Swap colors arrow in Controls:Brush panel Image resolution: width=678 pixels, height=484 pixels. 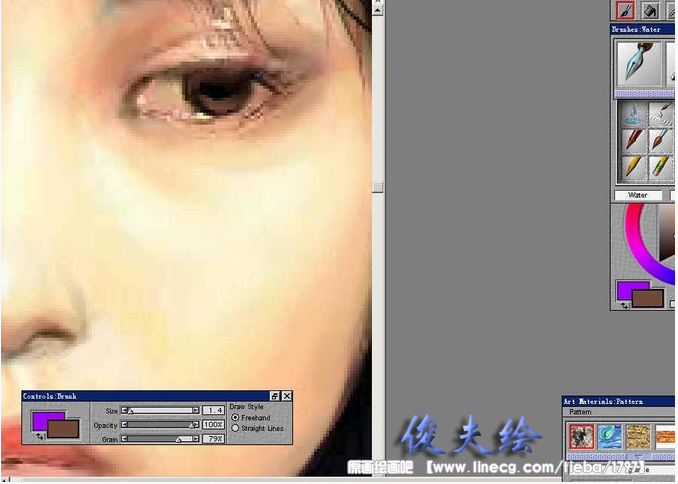pos(39,437)
